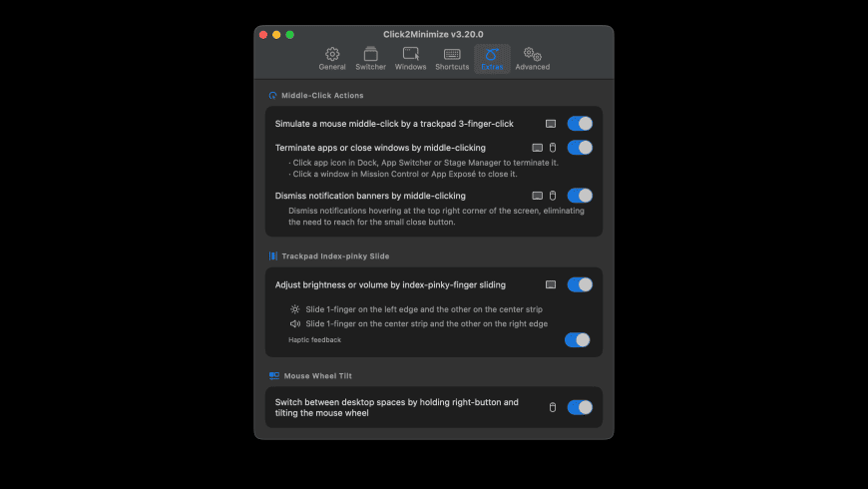Click trackpad icon beside Simulate middle-click row
This screenshot has height=489, width=868.
[551, 124]
